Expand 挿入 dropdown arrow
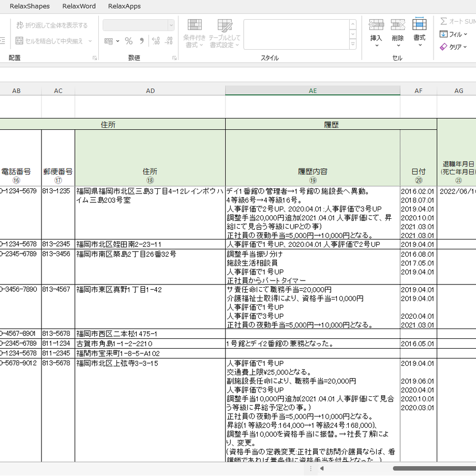This screenshot has width=476, height=476. [x=377, y=46]
